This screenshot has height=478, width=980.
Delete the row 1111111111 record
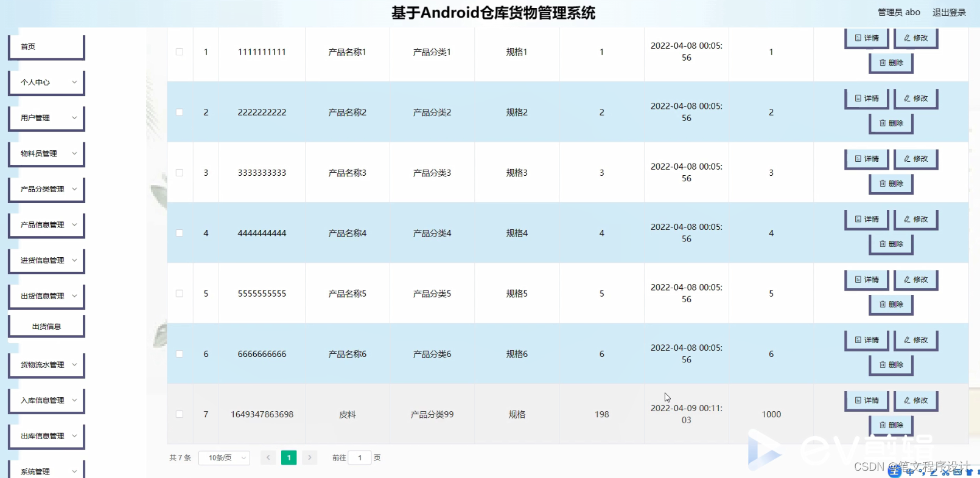(x=891, y=63)
